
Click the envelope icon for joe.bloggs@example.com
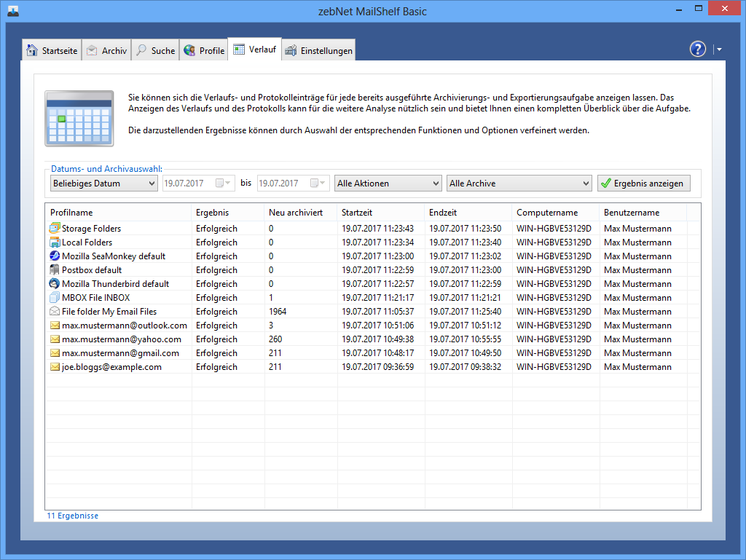[55, 367]
